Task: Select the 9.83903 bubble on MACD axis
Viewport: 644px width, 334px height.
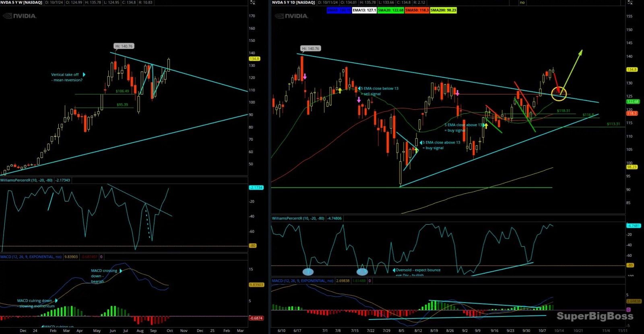Action: coord(256,285)
